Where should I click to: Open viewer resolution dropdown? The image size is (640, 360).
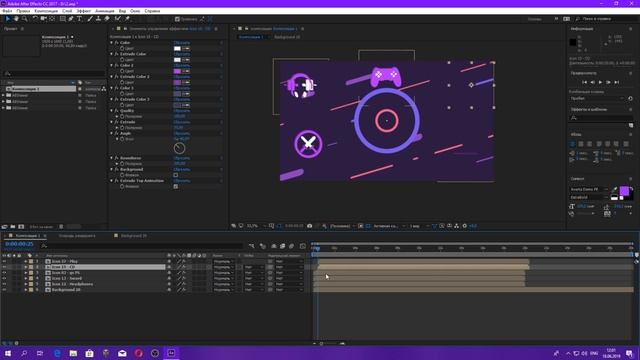pos(341,226)
